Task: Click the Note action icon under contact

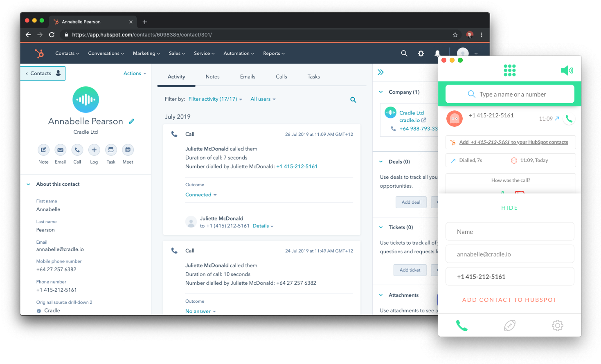Action: pyautogui.click(x=43, y=150)
